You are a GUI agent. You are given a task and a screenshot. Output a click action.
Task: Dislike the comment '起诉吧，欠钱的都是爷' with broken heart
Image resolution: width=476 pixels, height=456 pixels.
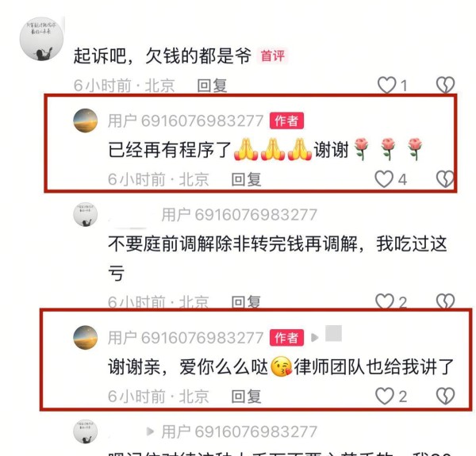[445, 85]
